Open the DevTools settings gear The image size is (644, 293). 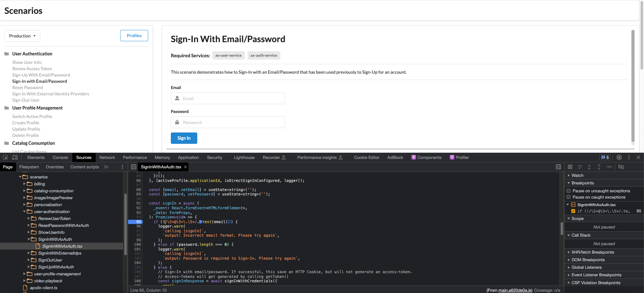point(619,157)
